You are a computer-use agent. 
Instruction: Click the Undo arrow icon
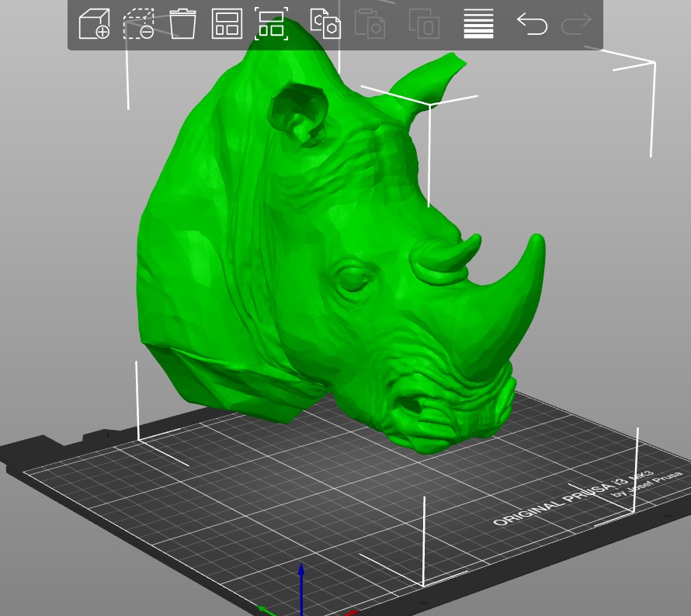533,24
